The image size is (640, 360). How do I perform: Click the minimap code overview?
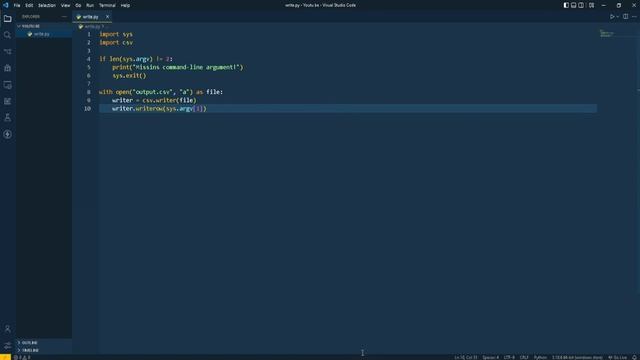pyautogui.click(x=608, y=33)
